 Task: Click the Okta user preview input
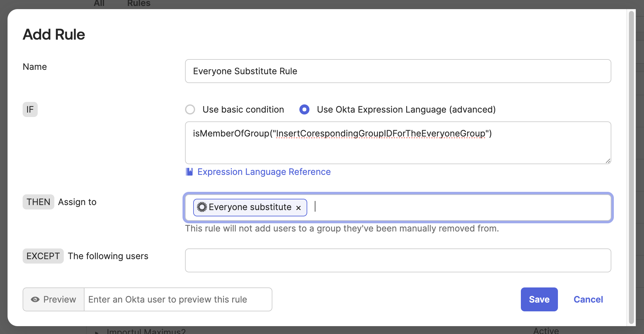click(x=178, y=299)
